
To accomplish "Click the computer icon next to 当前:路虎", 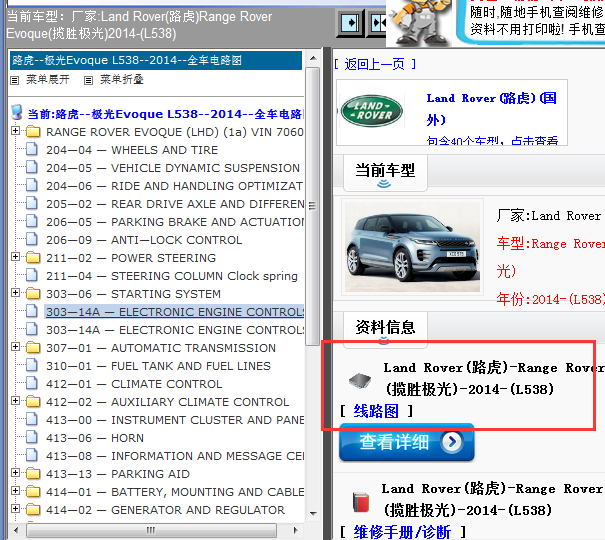I will click(x=17, y=112).
